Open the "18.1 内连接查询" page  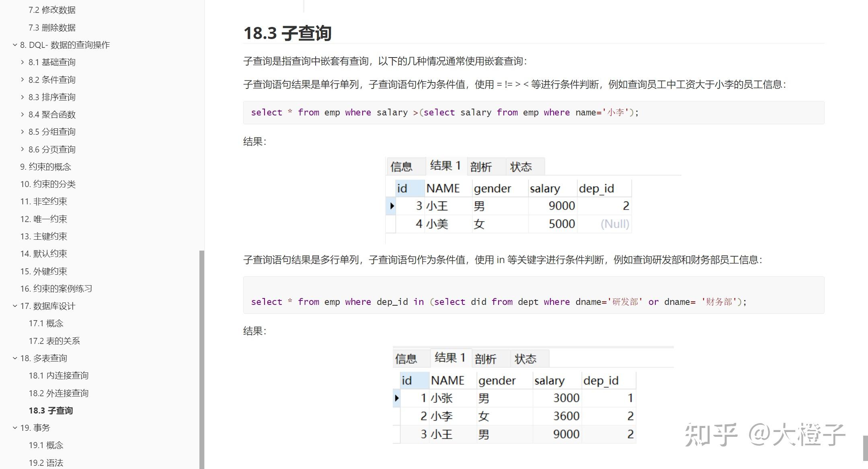59,375
